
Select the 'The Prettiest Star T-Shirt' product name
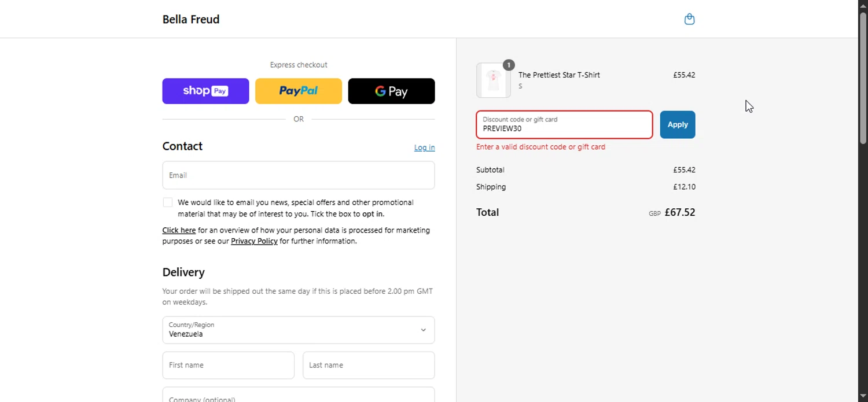(559, 75)
